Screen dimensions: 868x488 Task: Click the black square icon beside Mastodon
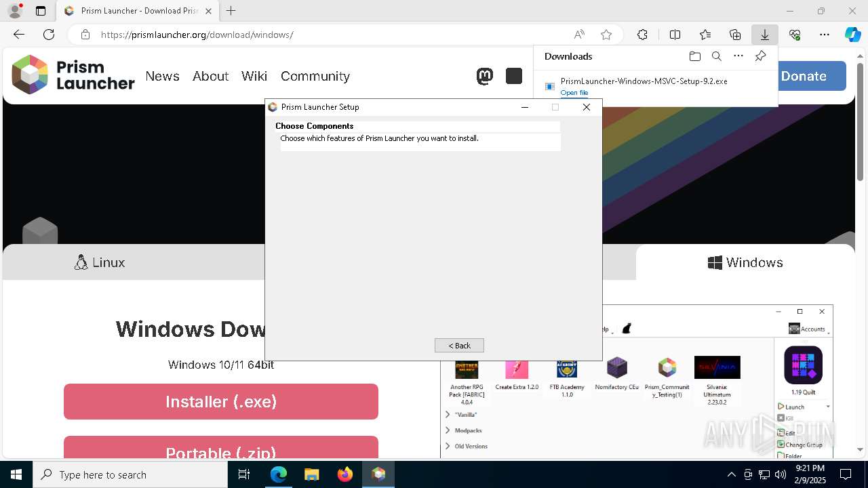pos(514,76)
